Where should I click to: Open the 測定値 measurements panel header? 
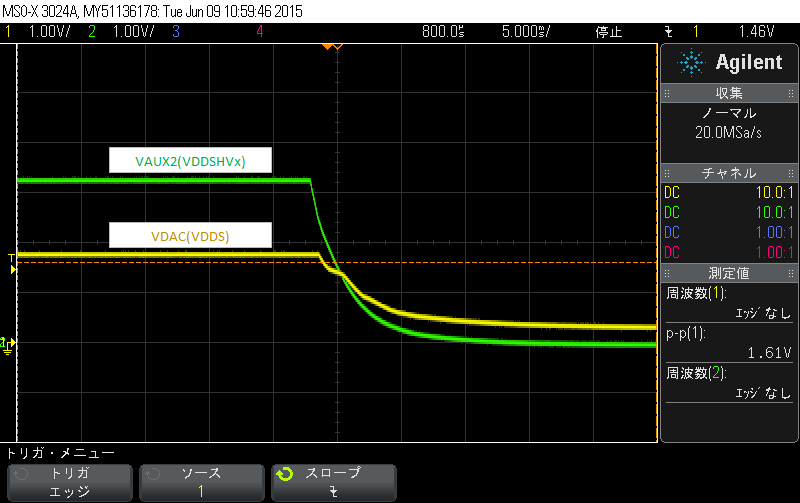pos(729,273)
